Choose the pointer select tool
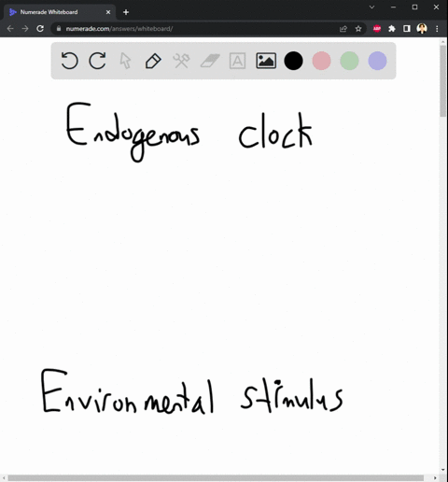This screenshot has height=482, width=448. pyautogui.click(x=125, y=61)
